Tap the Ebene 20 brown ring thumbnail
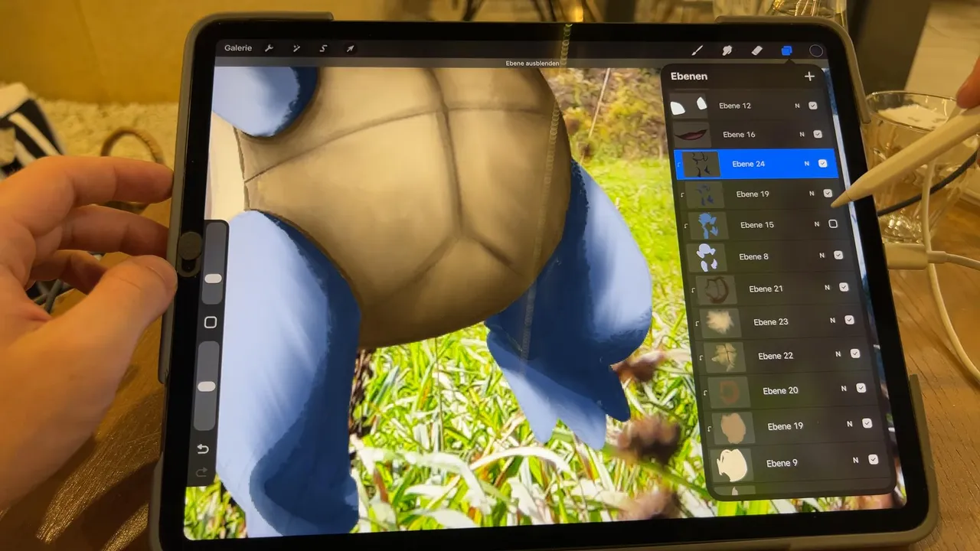980x551 pixels. 729,392
